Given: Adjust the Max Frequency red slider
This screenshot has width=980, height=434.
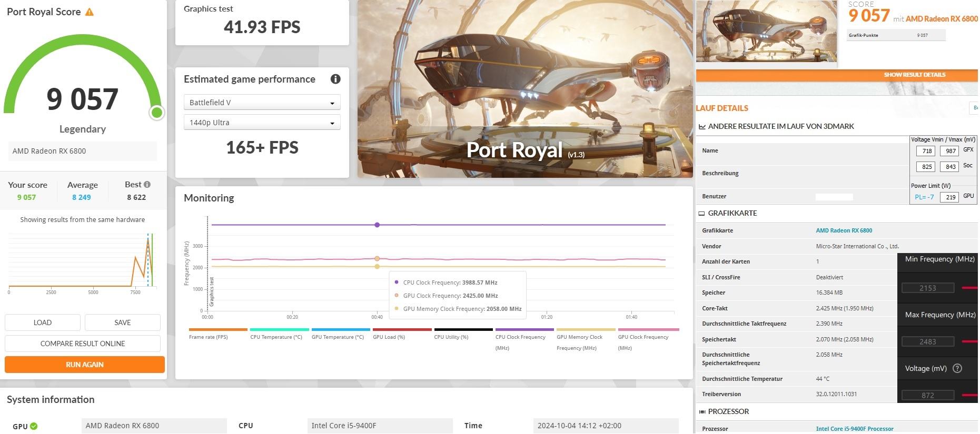Looking at the screenshot, I should [x=969, y=341].
